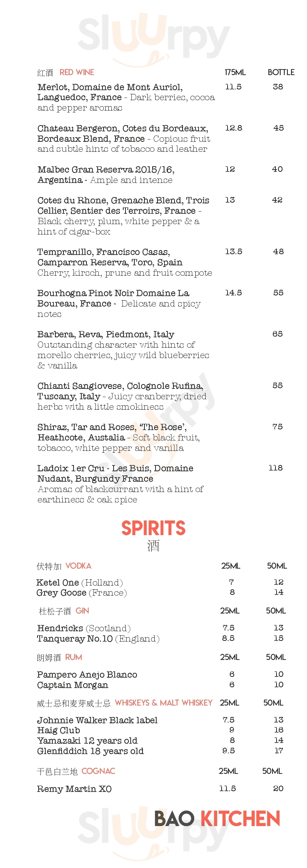The height and width of the screenshot is (868, 307).
Task: Click the Rum category heading
Action: pos(74,657)
